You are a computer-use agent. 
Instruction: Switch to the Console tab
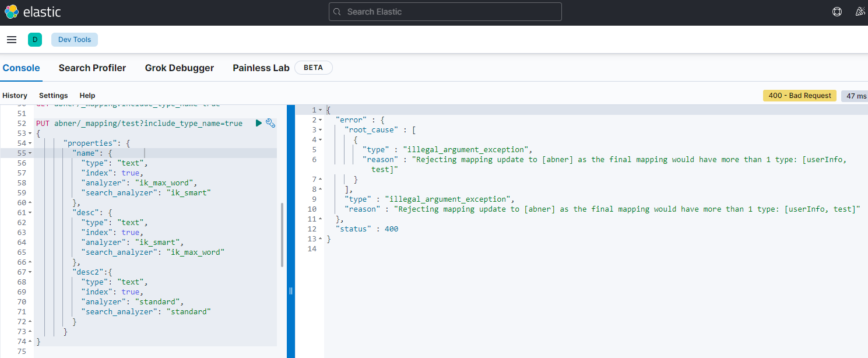(21, 68)
